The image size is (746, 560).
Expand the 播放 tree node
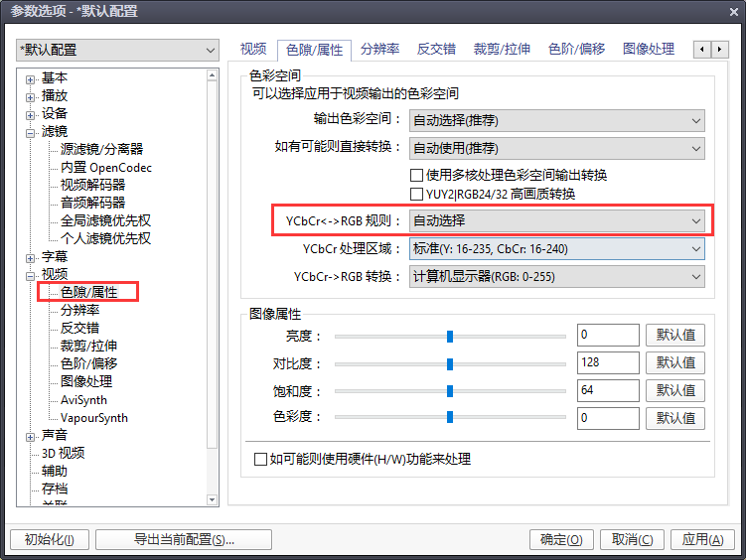(30, 97)
